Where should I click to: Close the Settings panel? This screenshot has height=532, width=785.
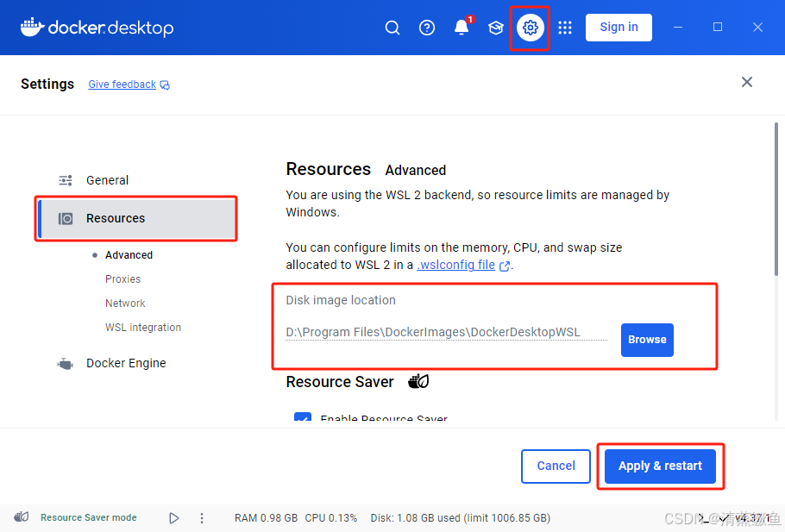coord(746,82)
